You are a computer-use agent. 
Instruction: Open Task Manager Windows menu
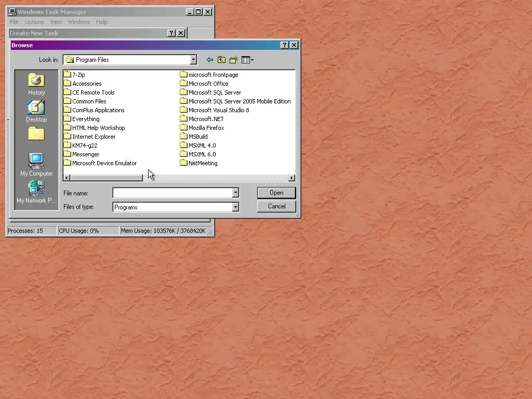pos(79,22)
